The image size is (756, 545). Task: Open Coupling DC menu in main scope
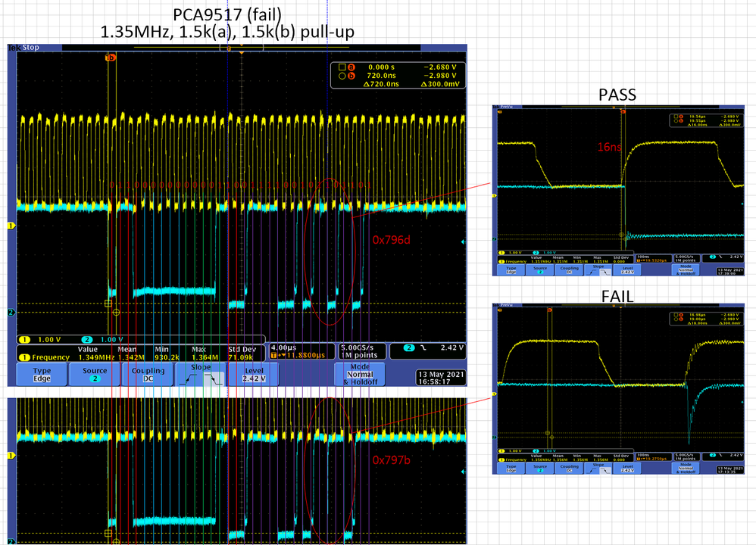148,375
